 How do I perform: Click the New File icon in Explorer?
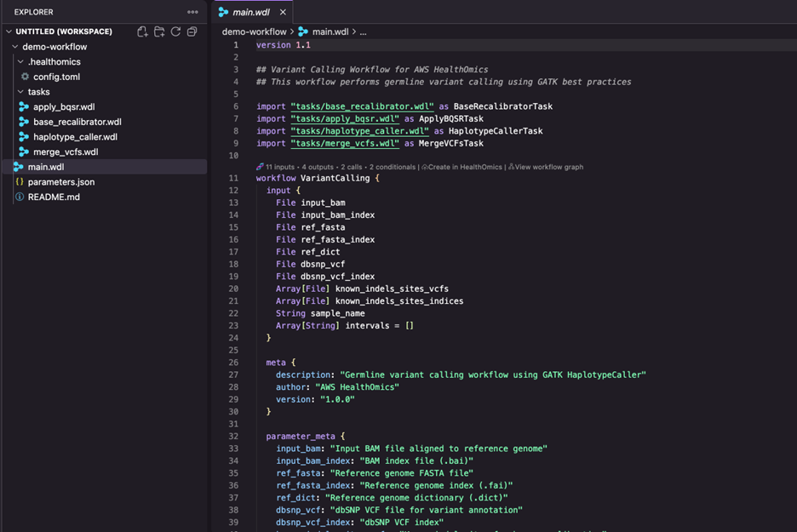click(142, 31)
